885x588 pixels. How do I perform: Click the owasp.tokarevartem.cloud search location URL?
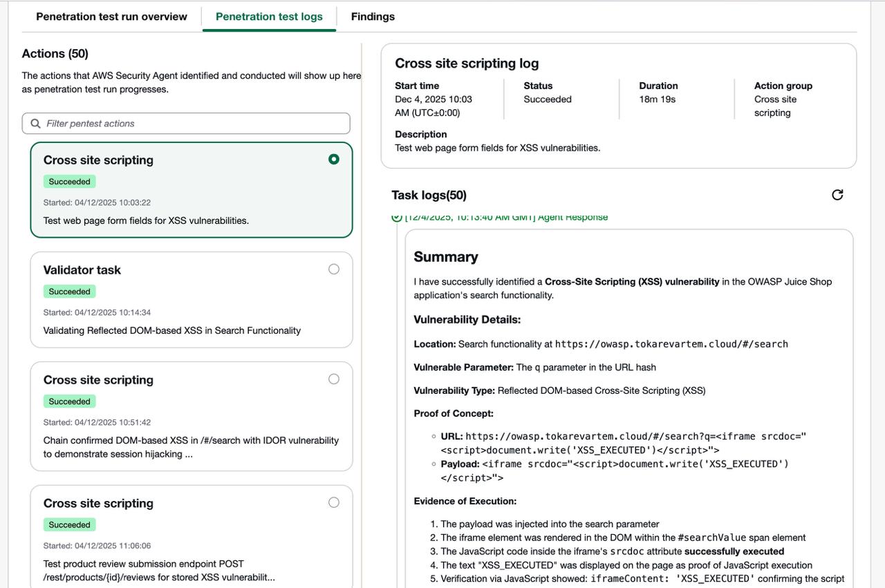671,344
